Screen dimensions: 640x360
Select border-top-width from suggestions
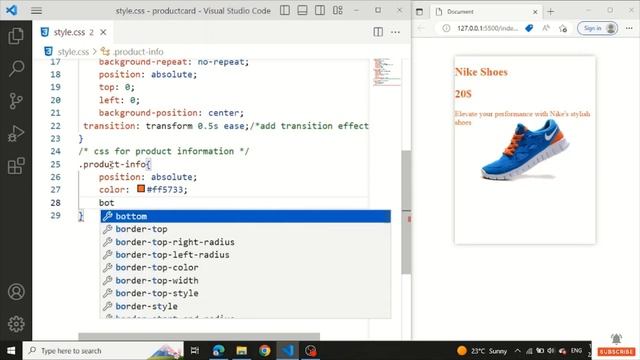pos(246,280)
